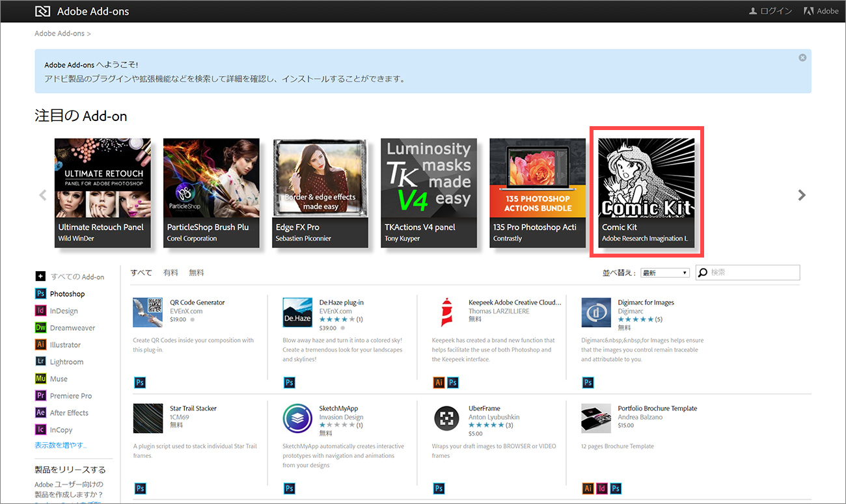Image resolution: width=846 pixels, height=504 pixels.
Task: Click Andrea Balzano author name
Action: click(642, 417)
